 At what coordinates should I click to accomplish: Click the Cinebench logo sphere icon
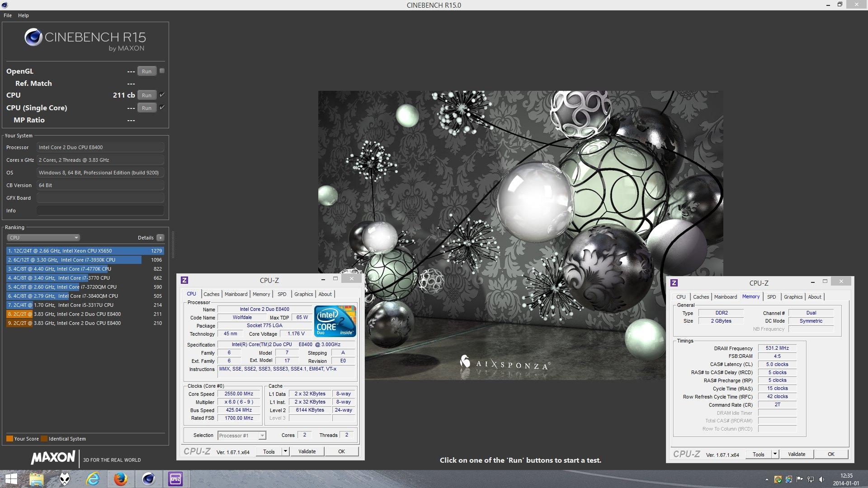pos(33,37)
